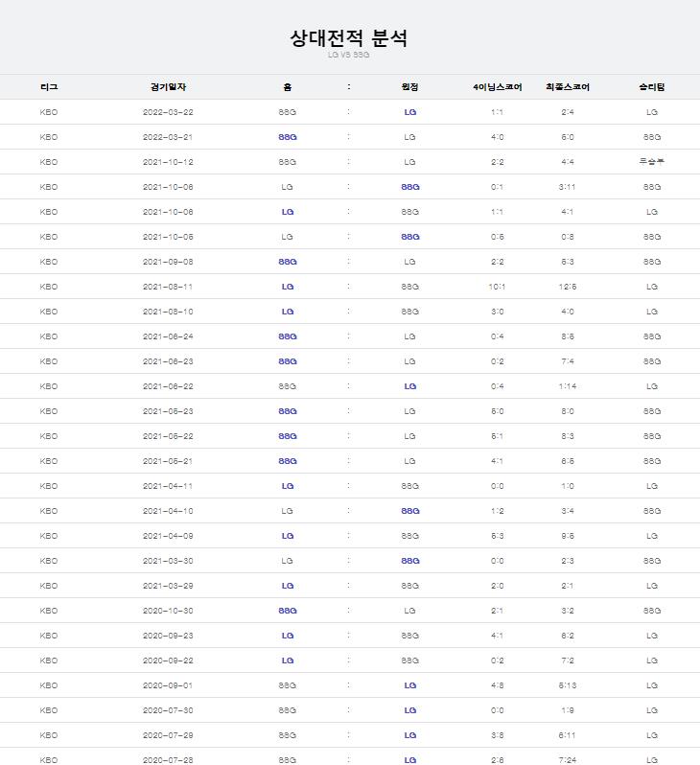This screenshot has width=700, height=765.
Task: Click bold SSG home team on 2020-10-30 row
Action: point(288,611)
